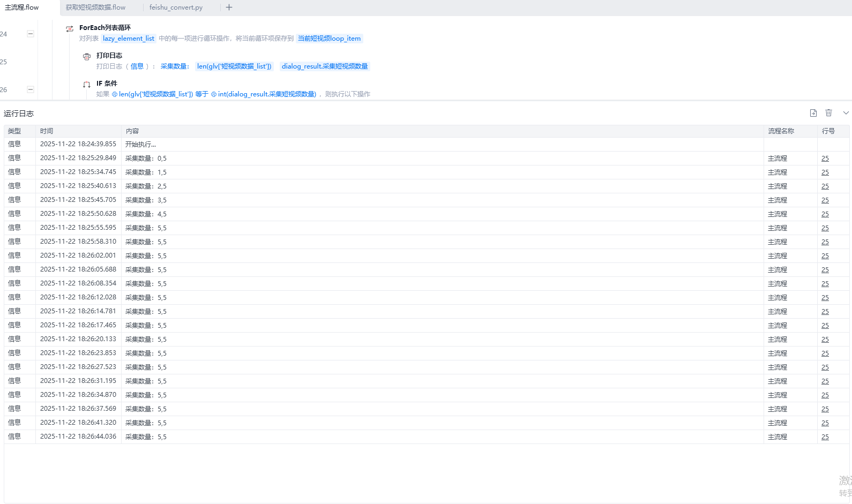Click the 打印日志 printer icon
The height and width of the screenshot is (504, 852).
click(87, 56)
